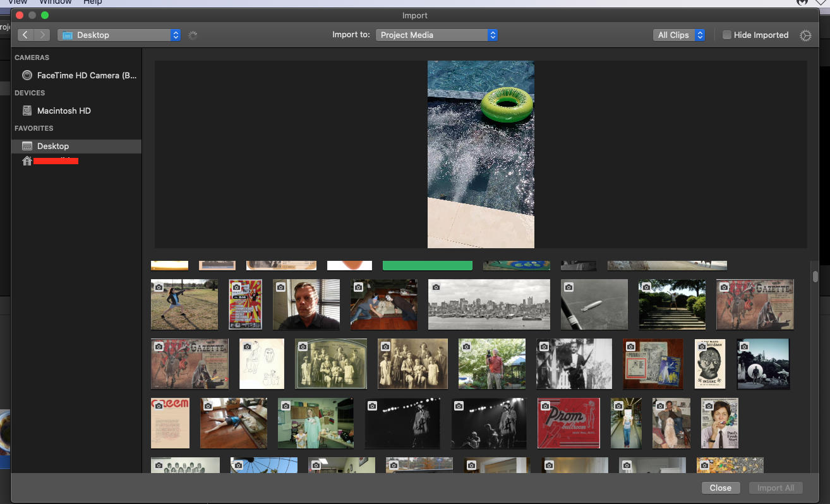Click the home folder icon
This screenshot has width=830, height=504.
pyautogui.click(x=27, y=161)
